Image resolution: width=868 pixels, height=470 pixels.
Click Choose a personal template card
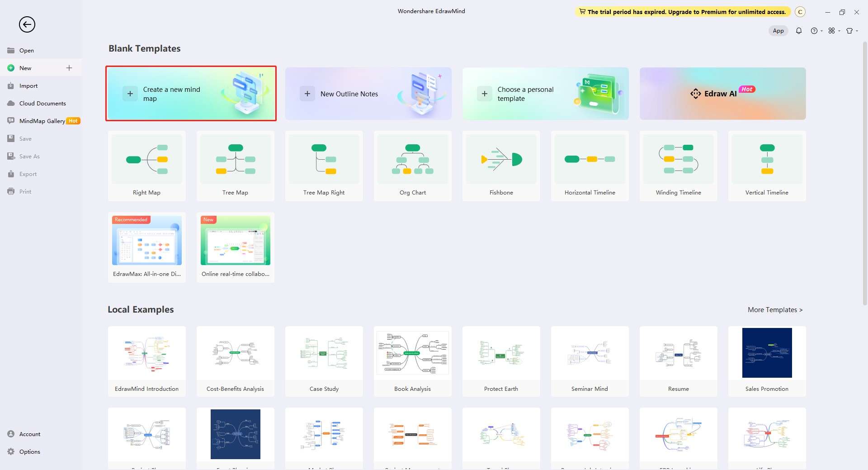[545, 94]
